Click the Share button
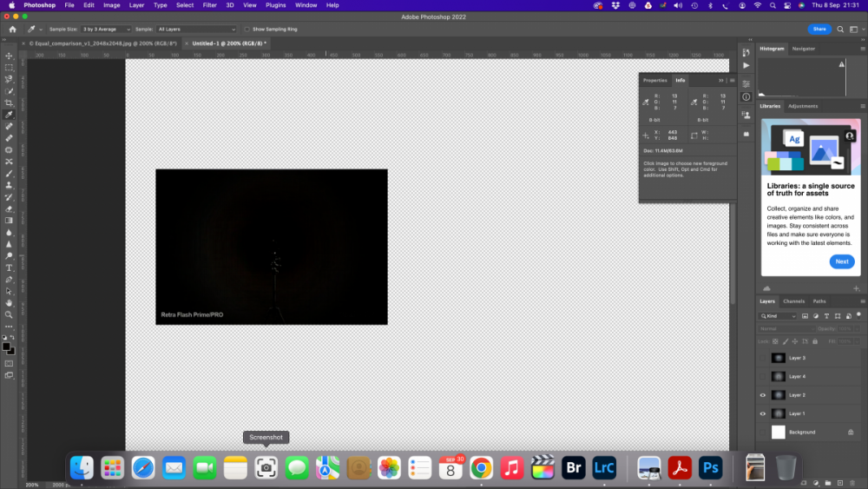This screenshot has height=489, width=868. point(819,30)
